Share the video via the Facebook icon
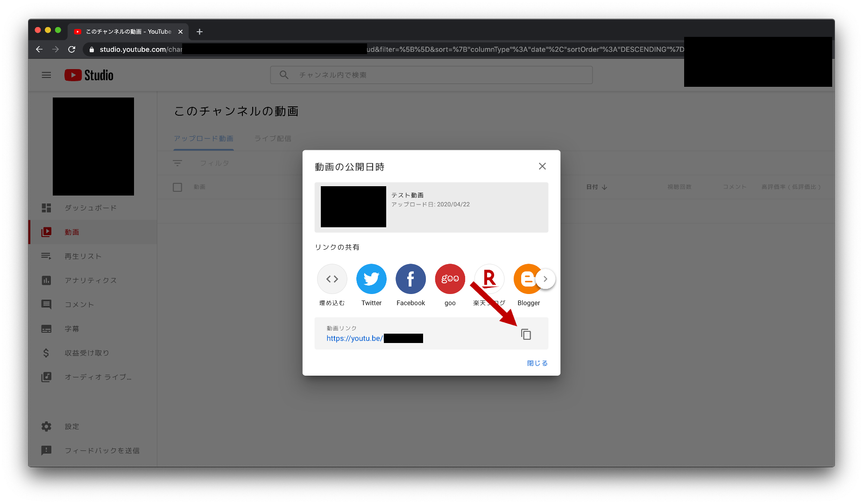 click(x=410, y=279)
